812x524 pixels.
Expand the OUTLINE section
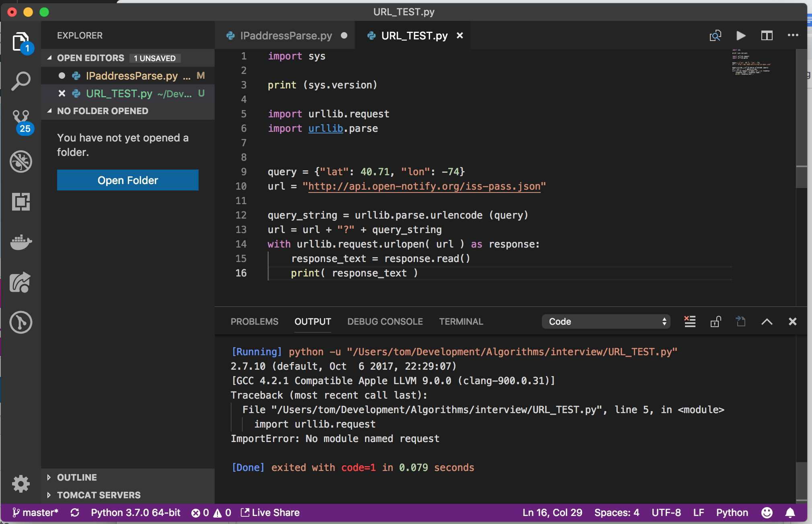coord(77,477)
